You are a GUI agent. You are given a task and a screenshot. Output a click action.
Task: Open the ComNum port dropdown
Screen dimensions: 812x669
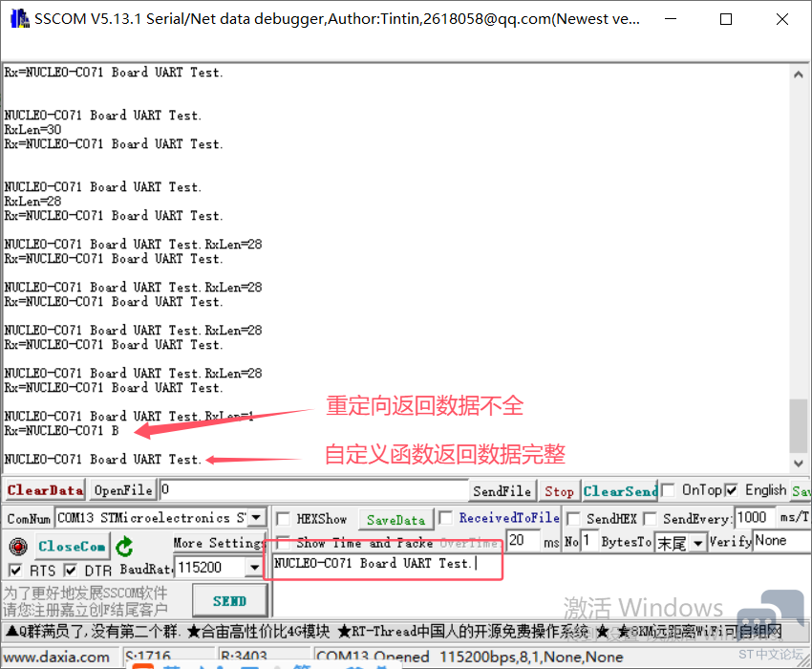(x=256, y=517)
